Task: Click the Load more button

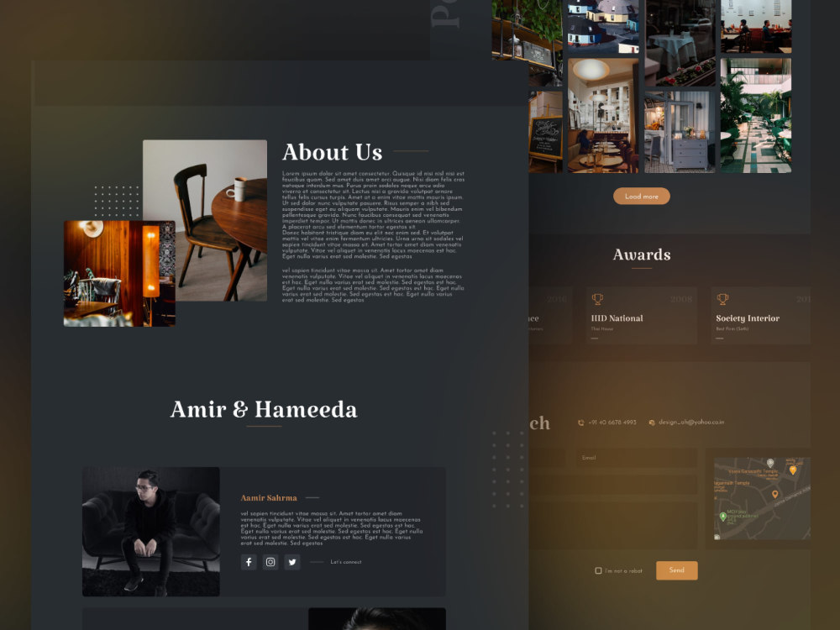Action: pyautogui.click(x=641, y=196)
